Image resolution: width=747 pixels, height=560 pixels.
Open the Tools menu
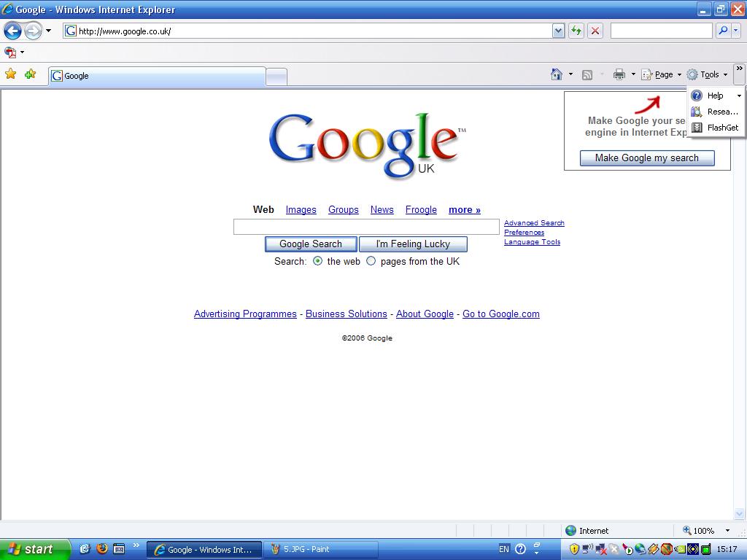pyautogui.click(x=707, y=74)
